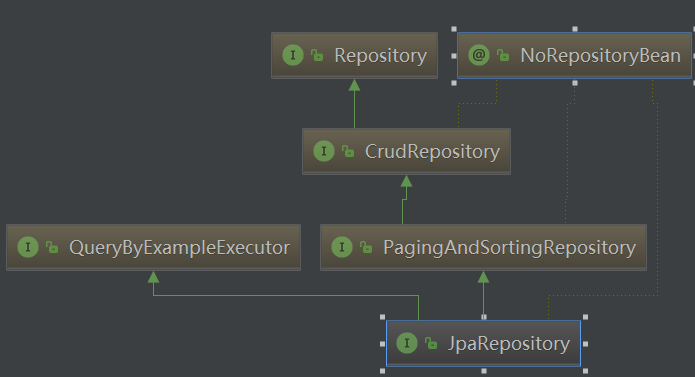Select the CrudRepository node label
The image size is (695, 377).
point(432,152)
